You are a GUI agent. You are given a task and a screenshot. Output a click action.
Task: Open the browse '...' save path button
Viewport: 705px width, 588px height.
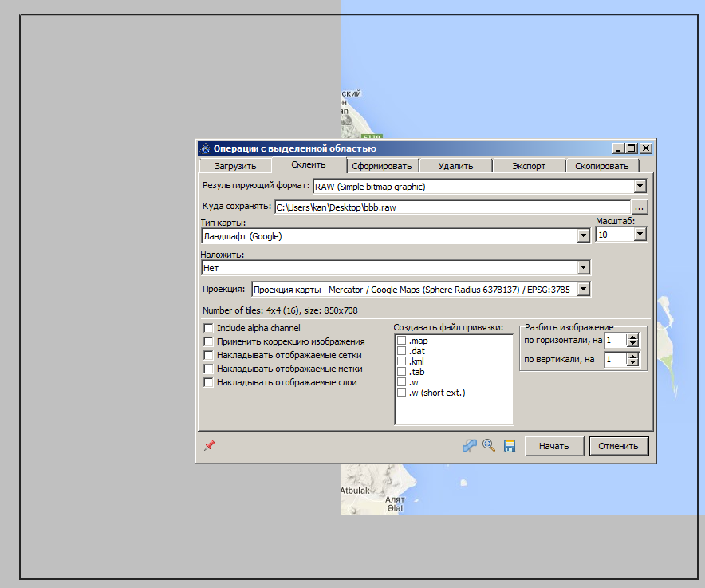(640, 207)
